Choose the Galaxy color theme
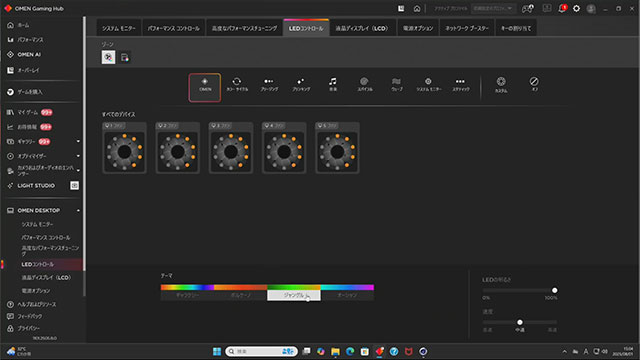640x360 pixels. pos(187,292)
